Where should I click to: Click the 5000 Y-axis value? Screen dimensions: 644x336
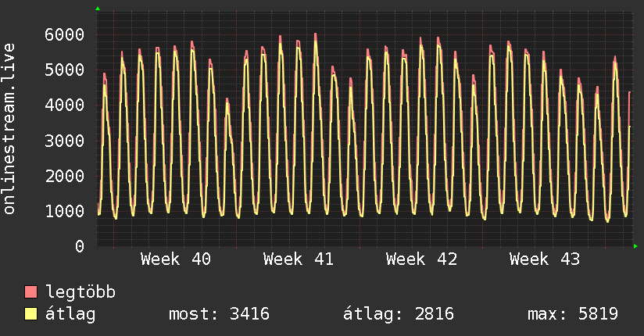click(x=64, y=70)
